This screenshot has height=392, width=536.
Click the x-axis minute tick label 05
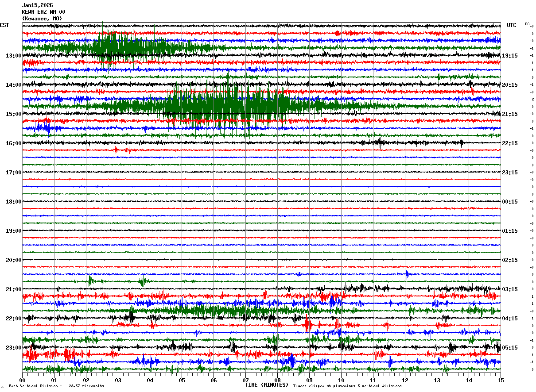(182, 380)
